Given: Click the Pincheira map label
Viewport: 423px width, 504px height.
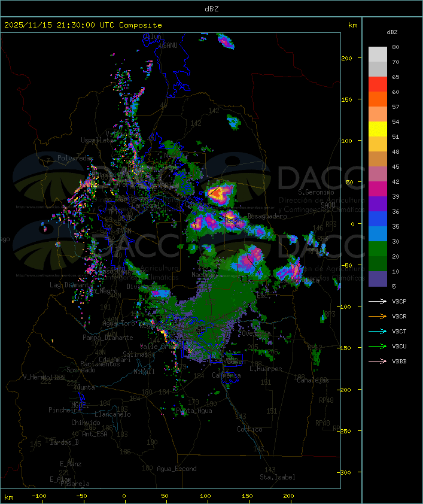Looking at the screenshot, I should point(65,410).
